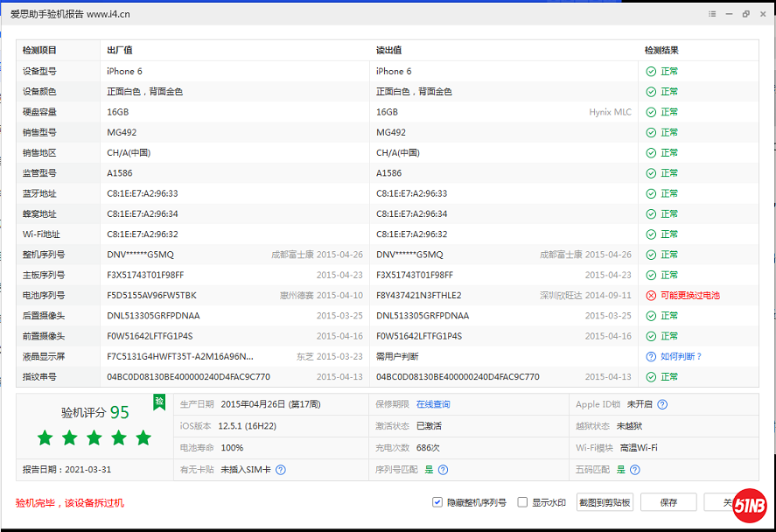Open the title bar menu list icon

(712, 14)
